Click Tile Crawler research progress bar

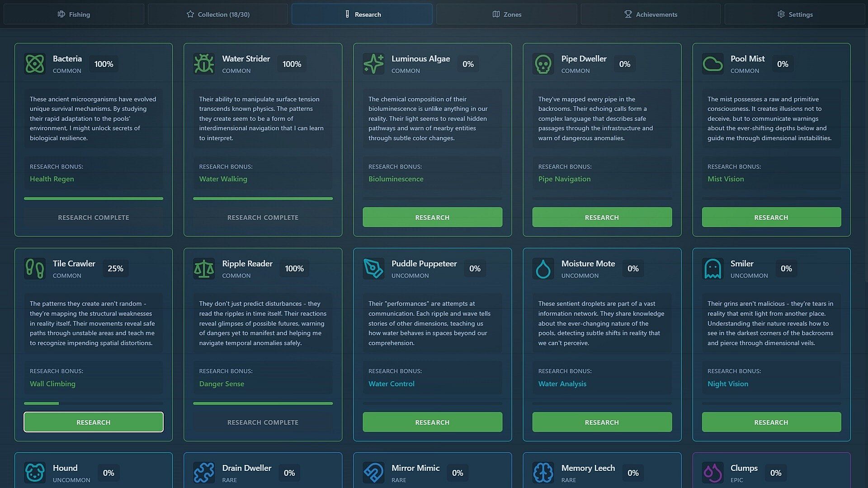point(93,403)
